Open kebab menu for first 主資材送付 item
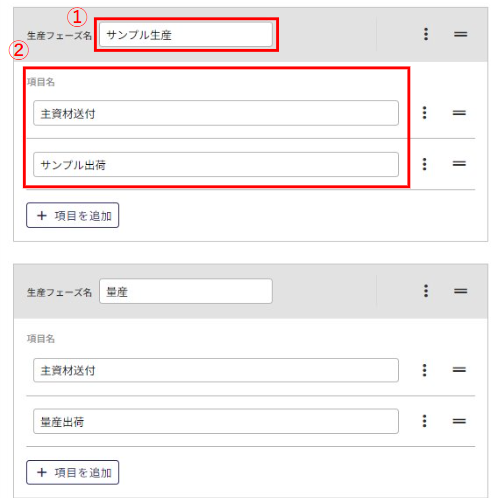Viewport: 494px width, 498px height. coord(424,113)
